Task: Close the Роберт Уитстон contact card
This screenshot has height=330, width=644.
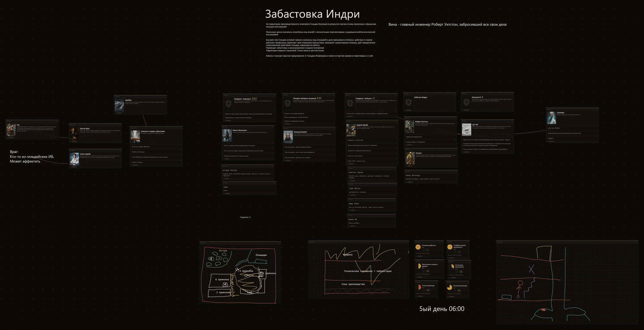Action: (455, 118)
